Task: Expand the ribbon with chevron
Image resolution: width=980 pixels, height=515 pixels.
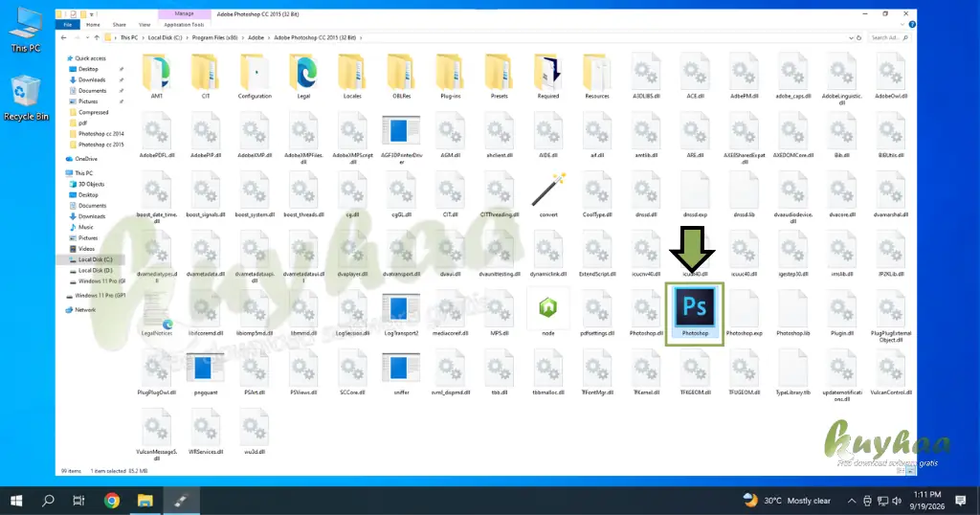Action: (902, 24)
